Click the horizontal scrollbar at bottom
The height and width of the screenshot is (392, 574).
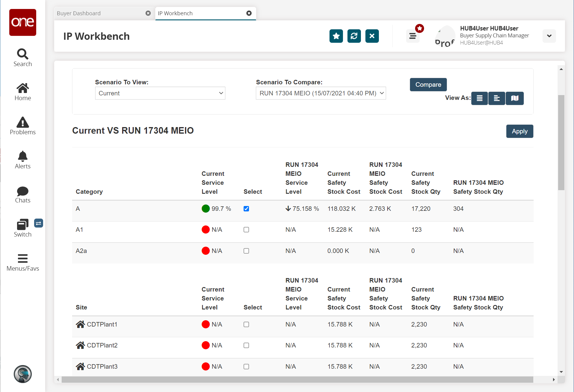pos(297,380)
